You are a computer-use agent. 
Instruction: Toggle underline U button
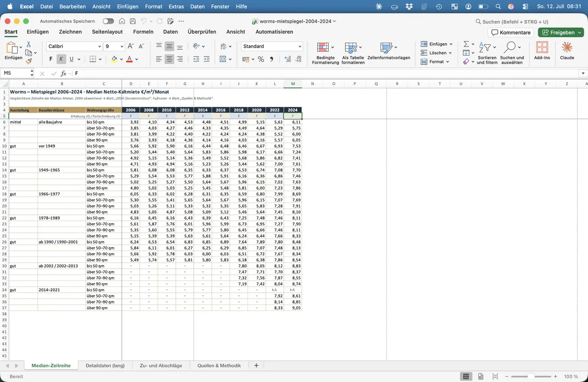coord(71,59)
